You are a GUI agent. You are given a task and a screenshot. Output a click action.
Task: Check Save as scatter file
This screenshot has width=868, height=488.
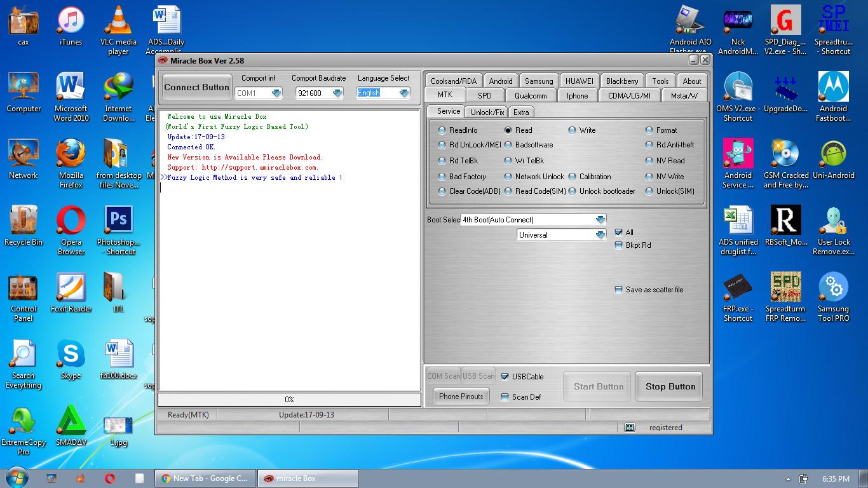(618, 290)
